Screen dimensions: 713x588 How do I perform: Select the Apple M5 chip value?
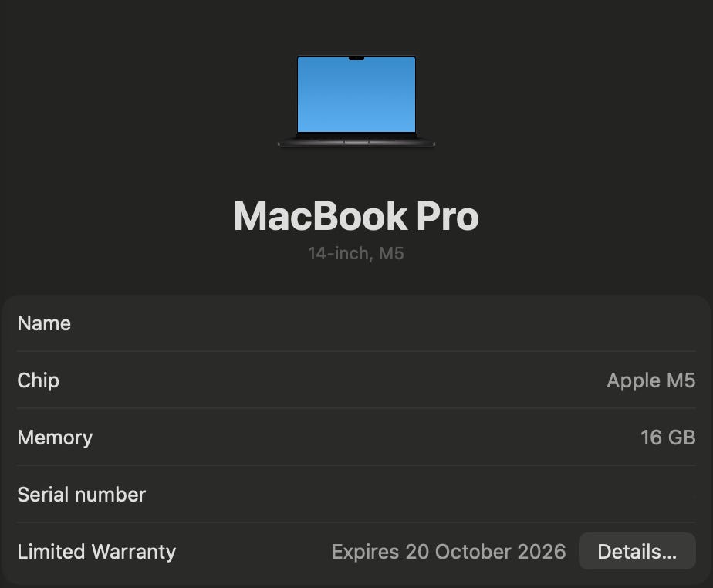click(651, 380)
